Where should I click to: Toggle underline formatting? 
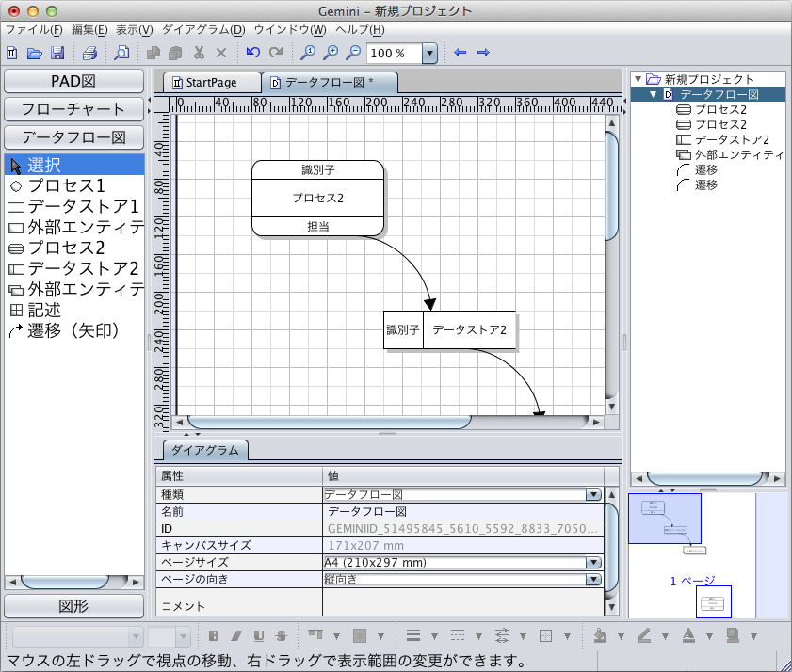click(x=259, y=635)
